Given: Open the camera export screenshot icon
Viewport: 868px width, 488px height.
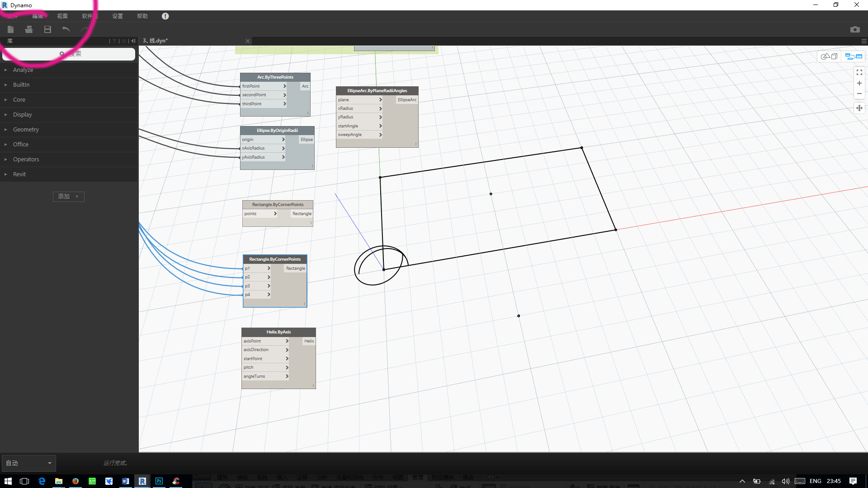Looking at the screenshot, I should (855, 29).
